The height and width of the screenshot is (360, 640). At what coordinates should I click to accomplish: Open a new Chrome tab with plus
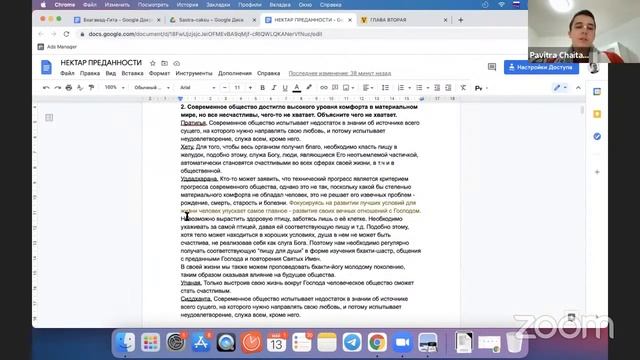pos(460,20)
